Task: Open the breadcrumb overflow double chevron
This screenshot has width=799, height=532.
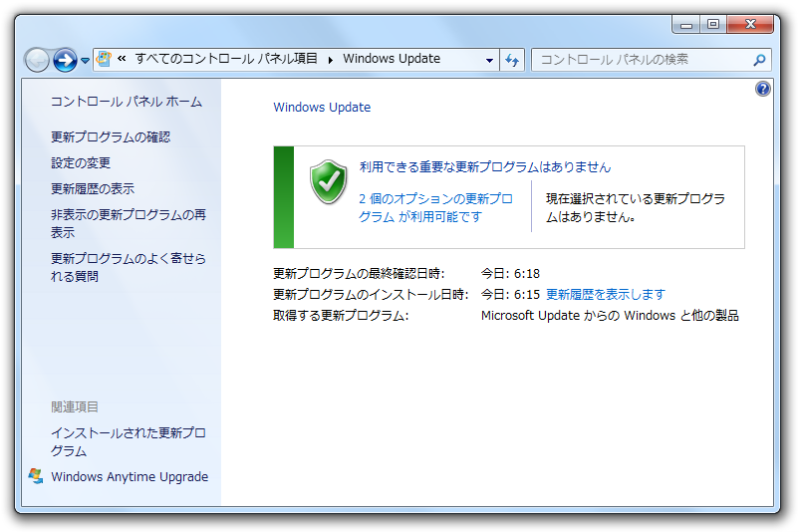Action: coord(122,60)
